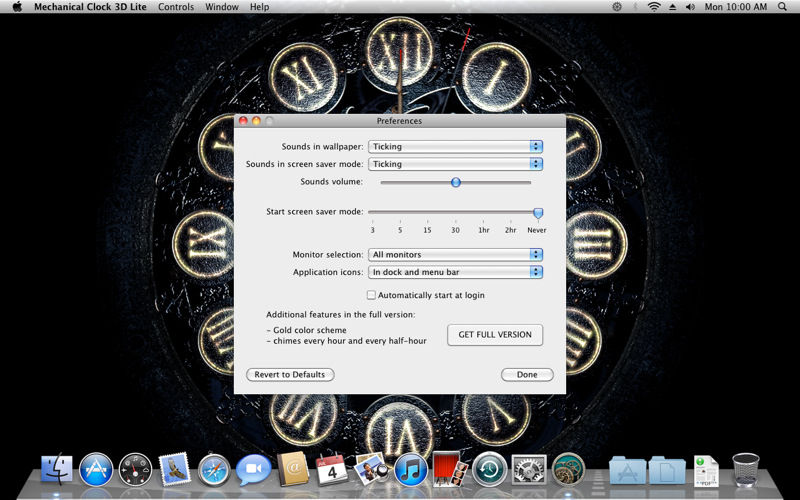Open the Controls menu

176,7
